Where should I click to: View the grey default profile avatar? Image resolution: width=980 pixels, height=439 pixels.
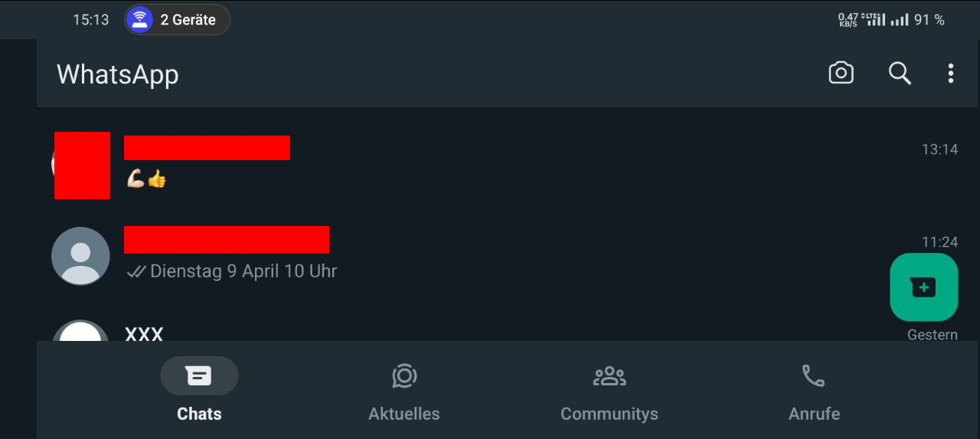point(80,256)
